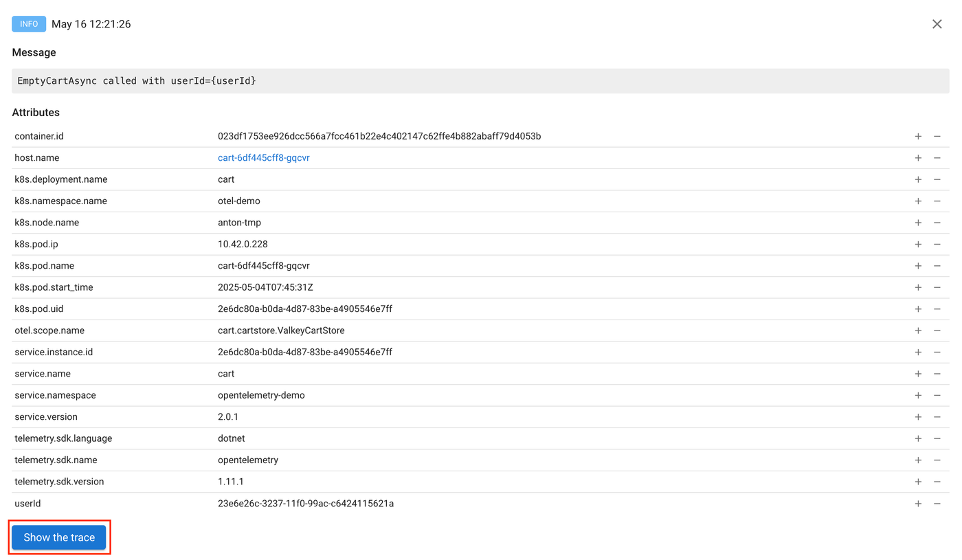Click the plus icon for container.id row
The image size is (962, 560).
point(918,137)
